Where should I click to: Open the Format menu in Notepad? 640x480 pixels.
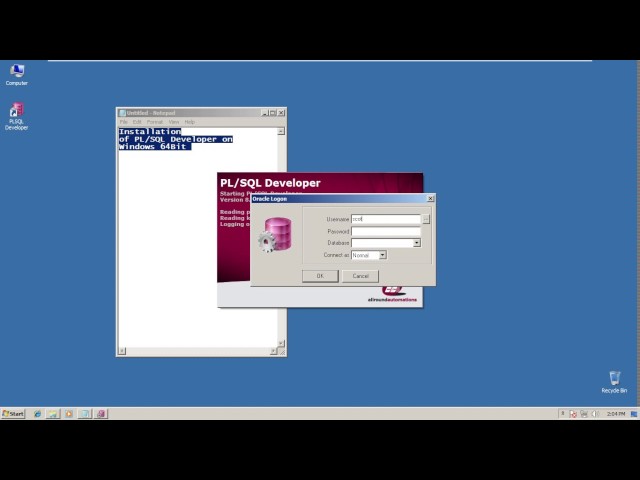[155, 122]
